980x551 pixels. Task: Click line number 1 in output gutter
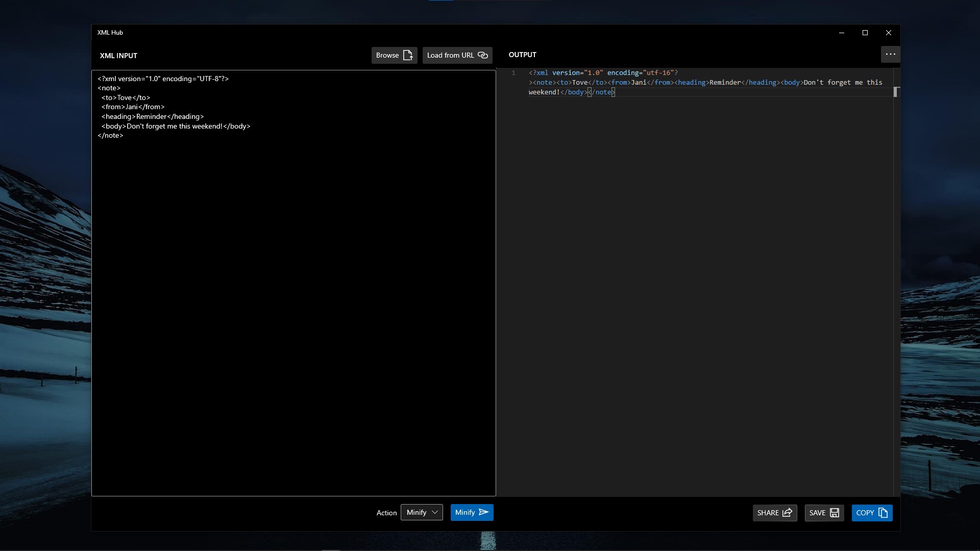click(513, 73)
